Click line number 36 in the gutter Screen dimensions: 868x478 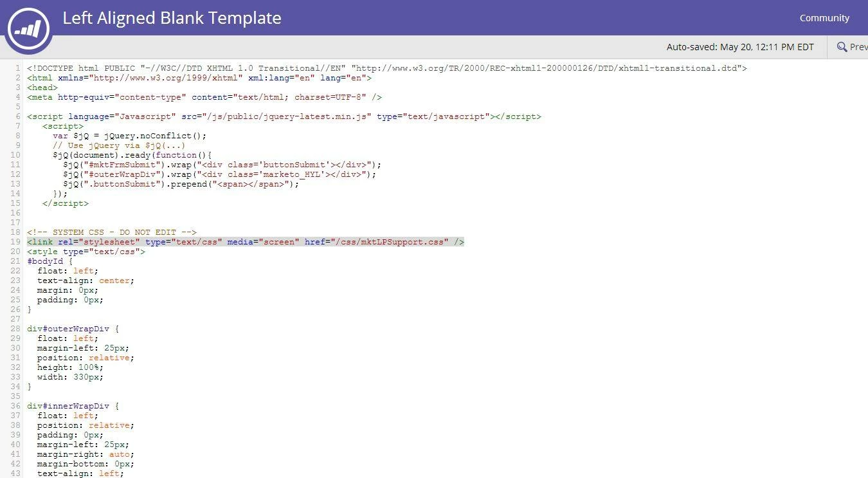coord(15,406)
